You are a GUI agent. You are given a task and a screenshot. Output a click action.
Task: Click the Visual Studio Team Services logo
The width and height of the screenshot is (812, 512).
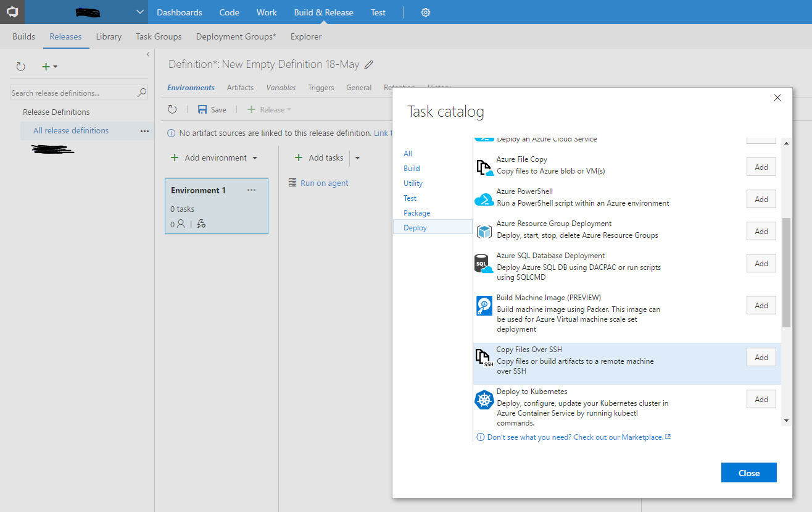(12, 12)
